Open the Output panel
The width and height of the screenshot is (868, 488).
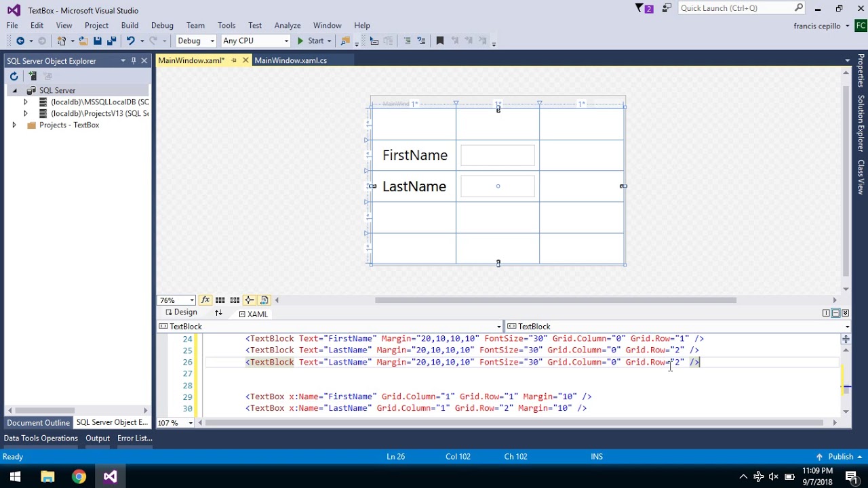coord(98,438)
